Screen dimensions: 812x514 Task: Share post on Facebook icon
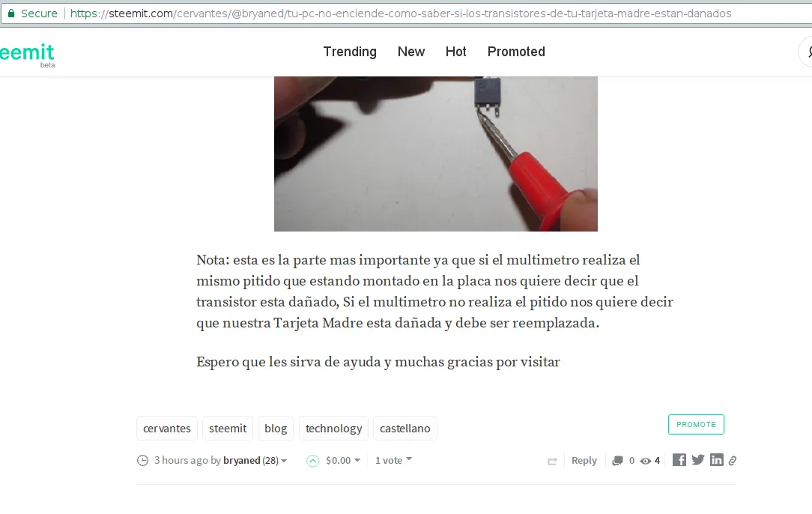[679, 459]
